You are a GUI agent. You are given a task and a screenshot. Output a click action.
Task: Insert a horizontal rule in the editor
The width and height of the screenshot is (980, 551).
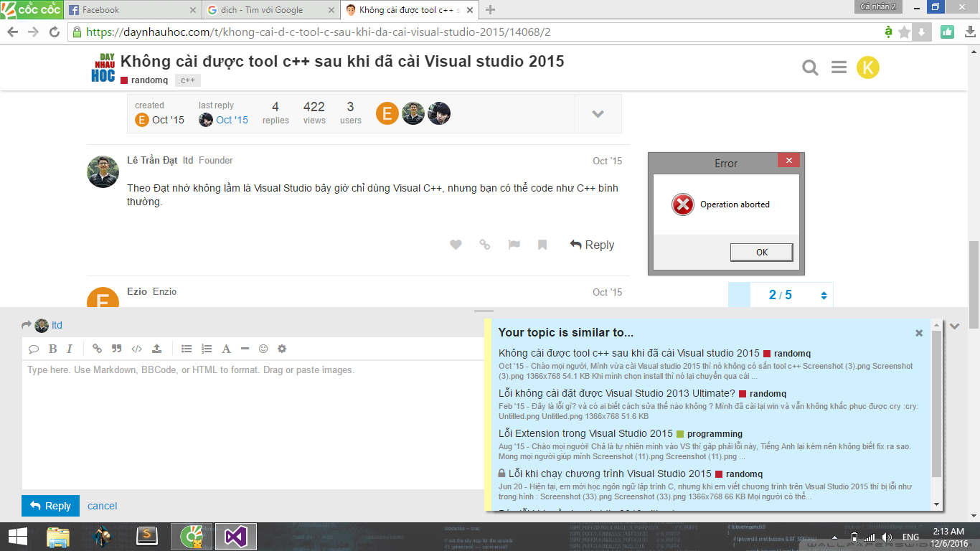(x=245, y=349)
